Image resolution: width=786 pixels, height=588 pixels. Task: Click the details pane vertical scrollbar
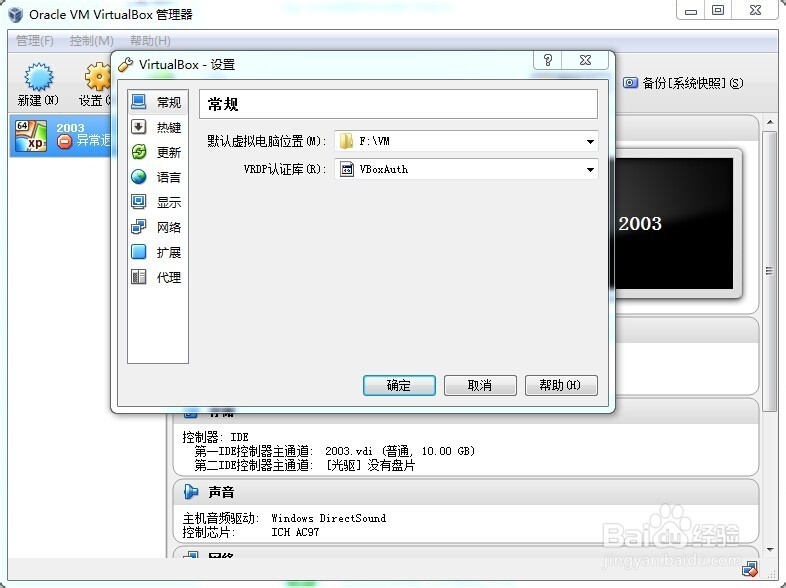(769, 271)
